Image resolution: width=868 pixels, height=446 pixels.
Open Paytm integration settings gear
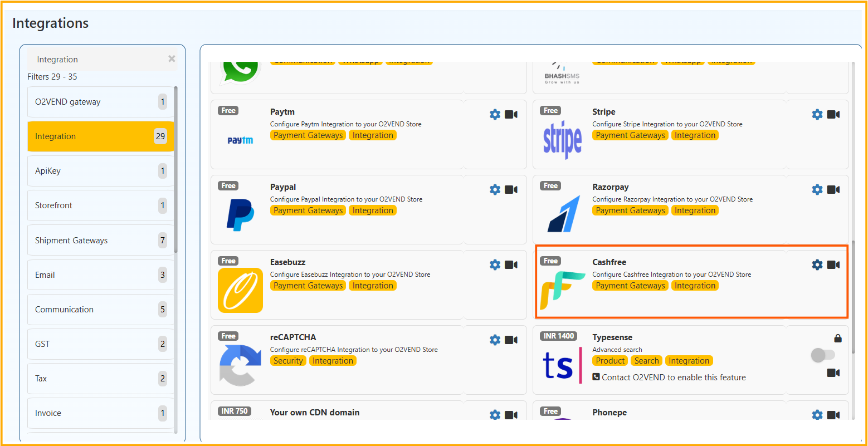tap(495, 114)
